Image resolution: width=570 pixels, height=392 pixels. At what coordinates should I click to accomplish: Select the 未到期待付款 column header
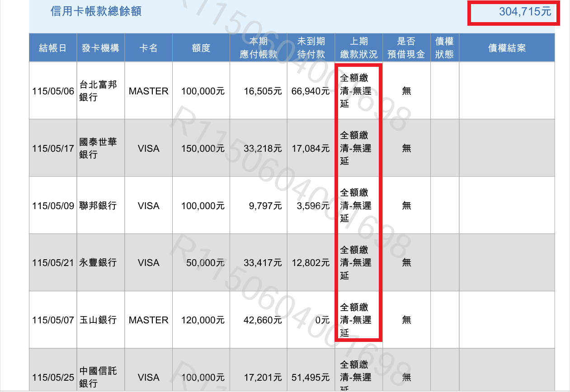pos(311,48)
